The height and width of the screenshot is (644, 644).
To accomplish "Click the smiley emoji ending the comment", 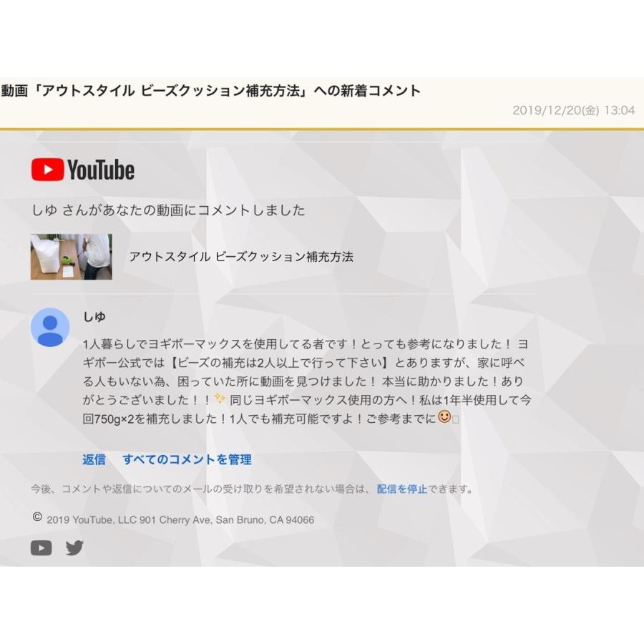I will (x=444, y=417).
